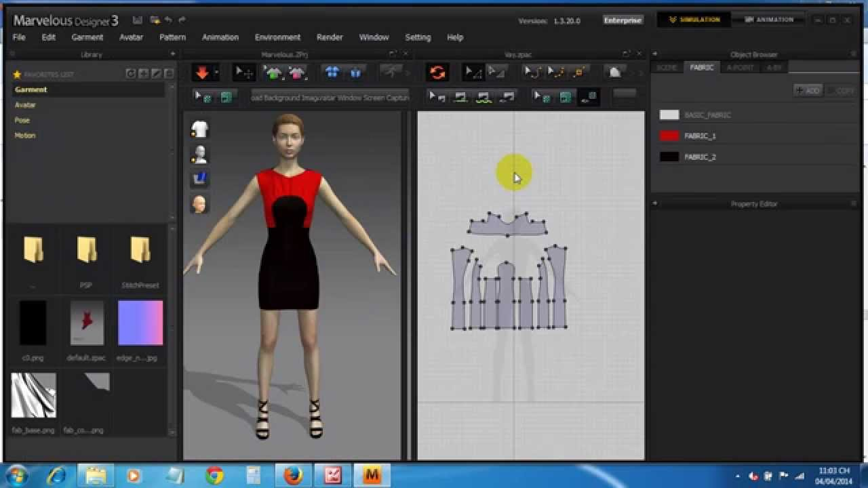The height and width of the screenshot is (488, 868).
Task: Click the pencil edit icon in Library
Action: click(x=156, y=74)
